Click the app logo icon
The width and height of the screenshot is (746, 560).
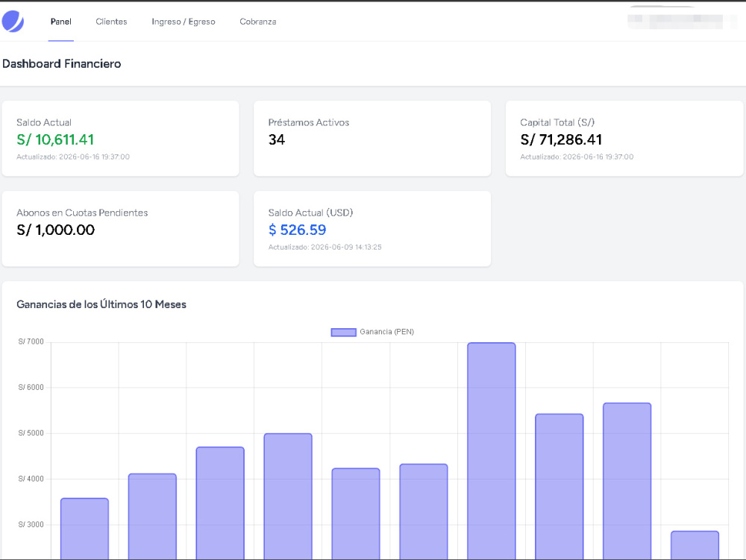click(13, 21)
